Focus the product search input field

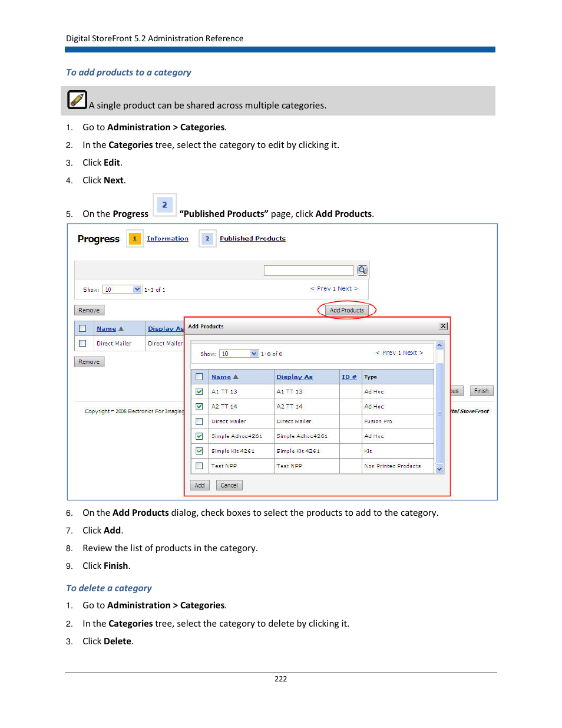(x=309, y=270)
